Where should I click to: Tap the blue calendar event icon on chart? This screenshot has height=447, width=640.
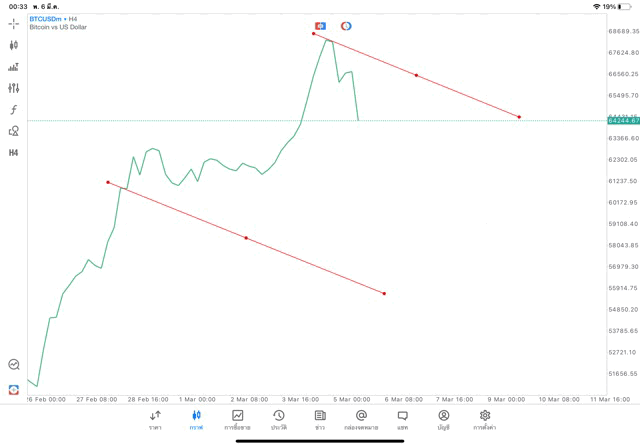(320, 25)
